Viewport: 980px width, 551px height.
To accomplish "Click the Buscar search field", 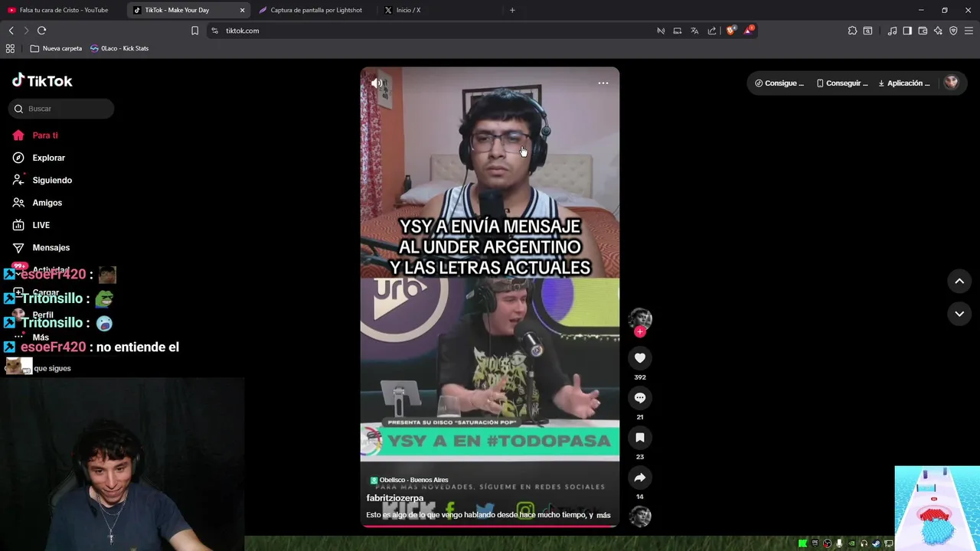I will (x=61, y=109).
